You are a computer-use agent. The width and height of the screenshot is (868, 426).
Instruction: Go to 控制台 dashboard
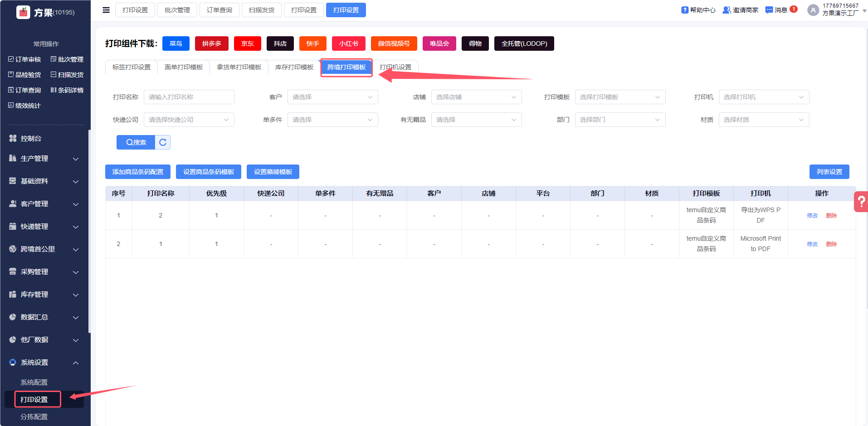[x=44, y=138]
